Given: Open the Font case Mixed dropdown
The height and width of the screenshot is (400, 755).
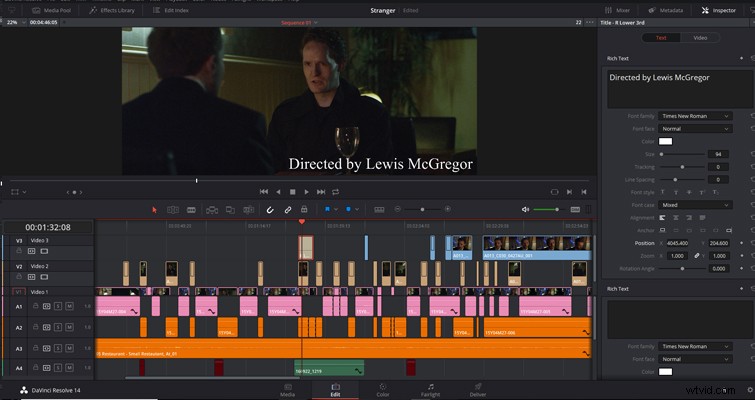Looking at the screenshot, I should [695, 205].
